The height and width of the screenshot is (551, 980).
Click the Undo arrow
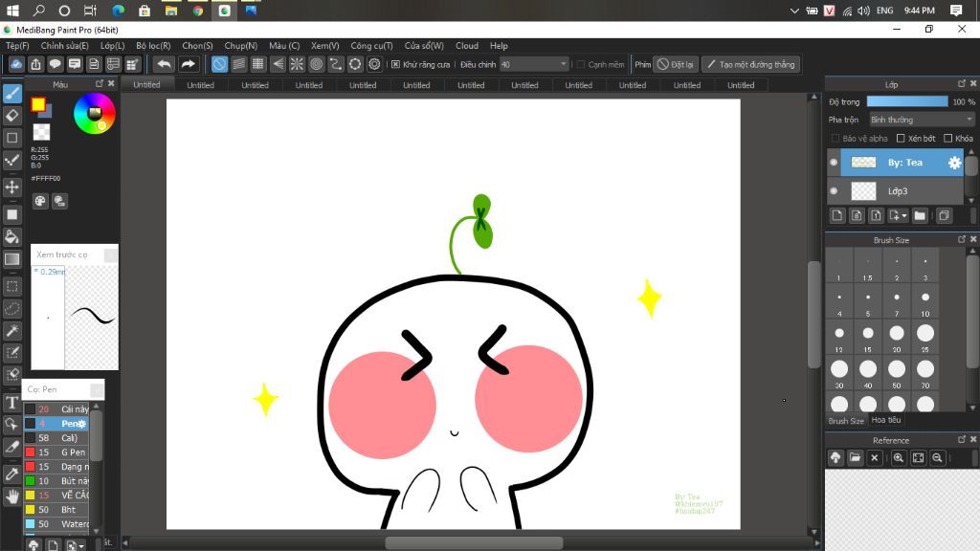164,64
